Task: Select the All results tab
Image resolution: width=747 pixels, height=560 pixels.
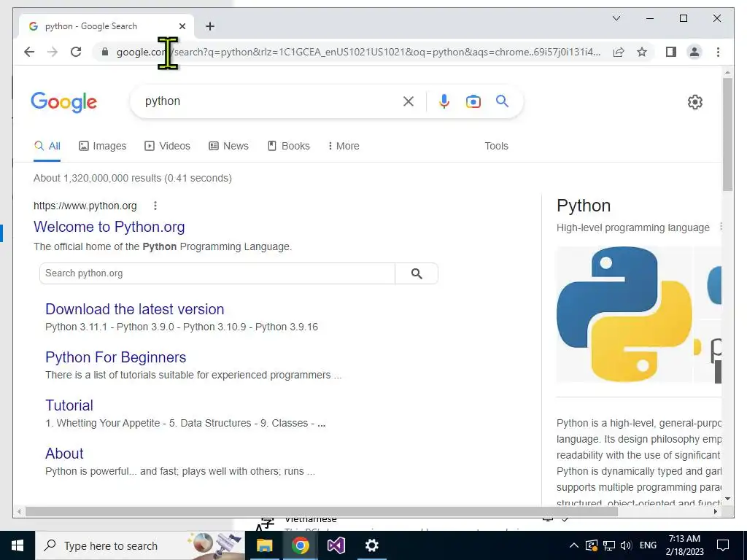Action: point(47,146)
